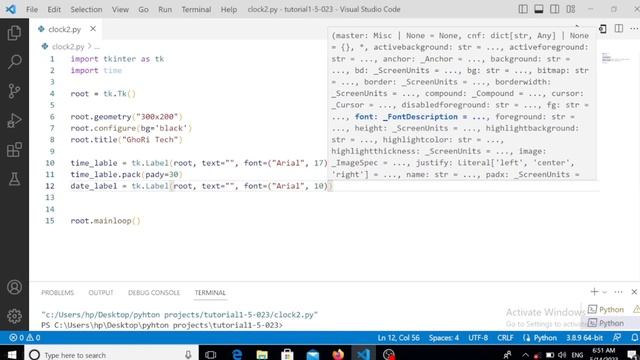Open the feedback icon in status bar
640x360 pixels.
617,338
